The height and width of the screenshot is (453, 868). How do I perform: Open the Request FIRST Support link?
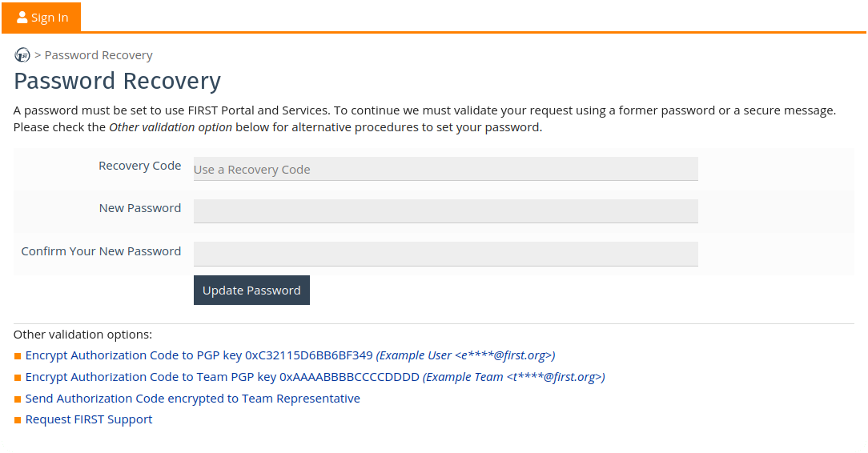[x=89, y=419]
